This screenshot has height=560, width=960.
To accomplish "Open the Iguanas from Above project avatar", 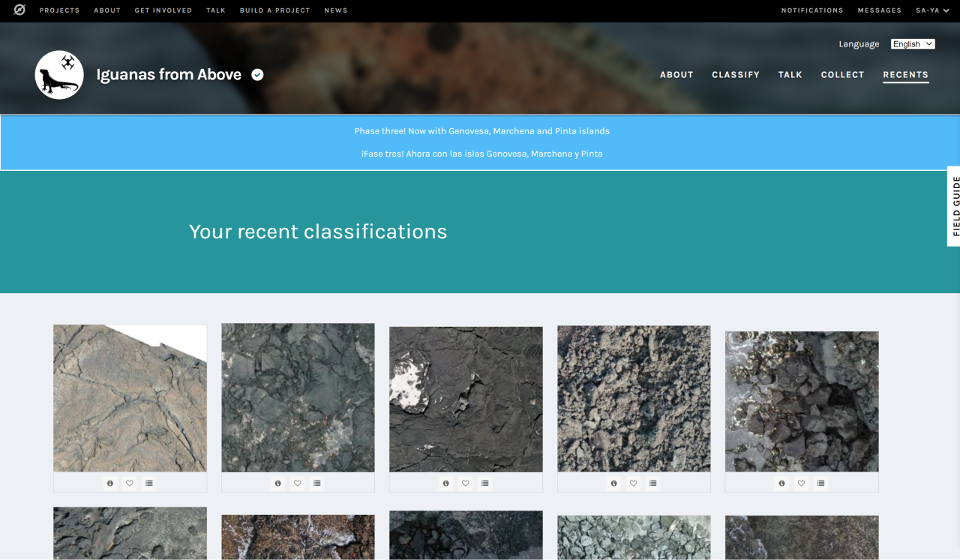I will (x=59, y=75).
